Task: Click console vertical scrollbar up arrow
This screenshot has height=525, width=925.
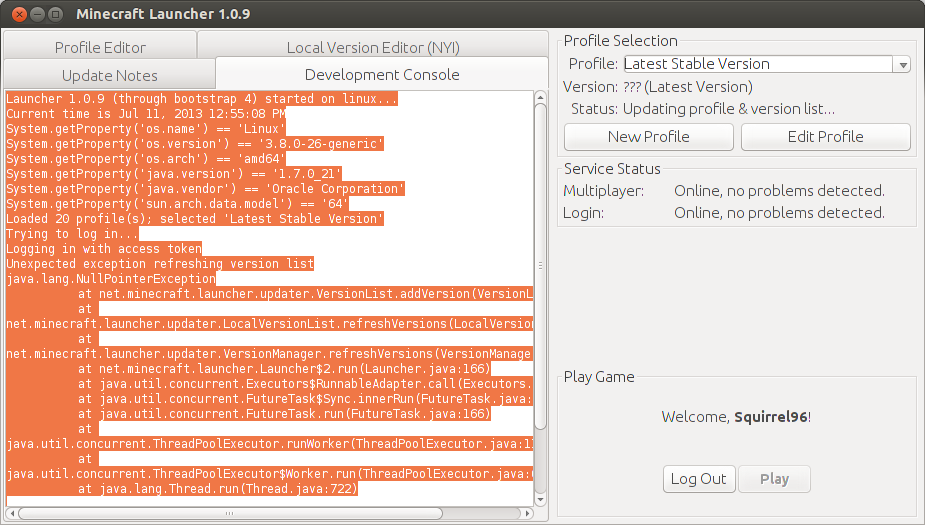Action: (x=540, y=97)
